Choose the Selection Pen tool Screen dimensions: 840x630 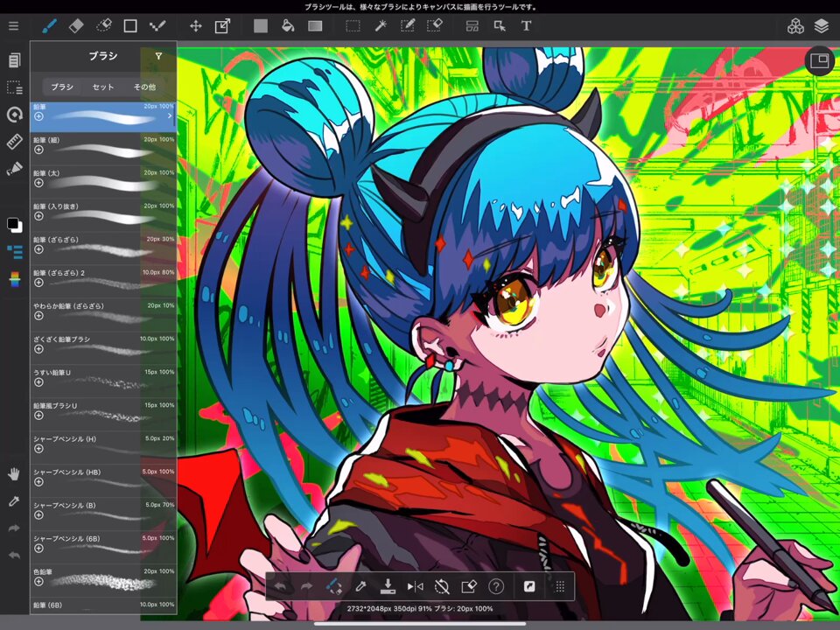[x=408, y=25]
